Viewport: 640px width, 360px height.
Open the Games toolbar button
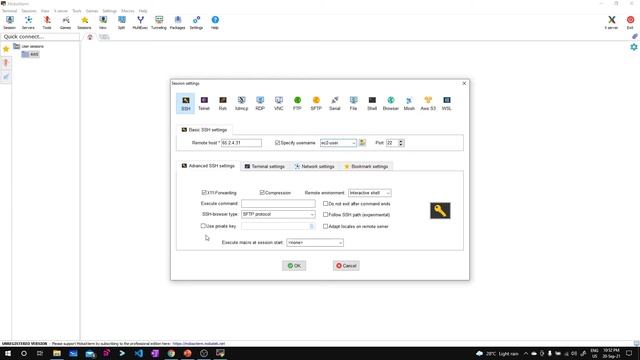coord(66,22)
